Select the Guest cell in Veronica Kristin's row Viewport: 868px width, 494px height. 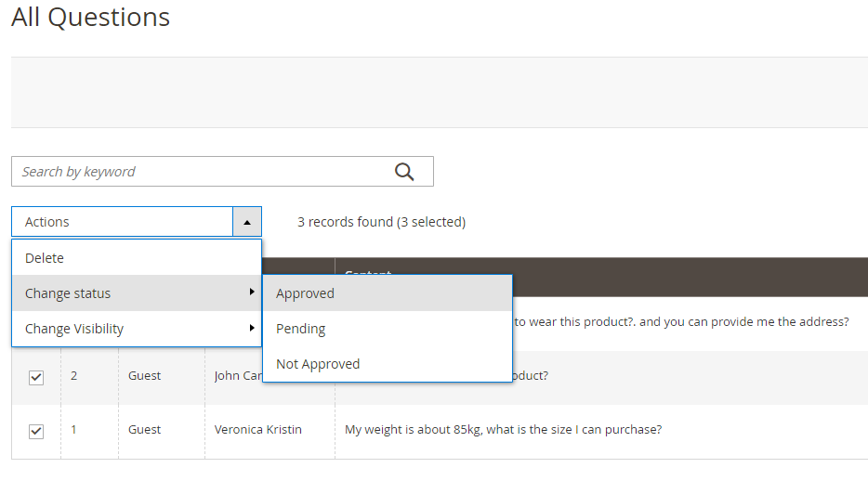pyautogui.click(x=144, y=430)
